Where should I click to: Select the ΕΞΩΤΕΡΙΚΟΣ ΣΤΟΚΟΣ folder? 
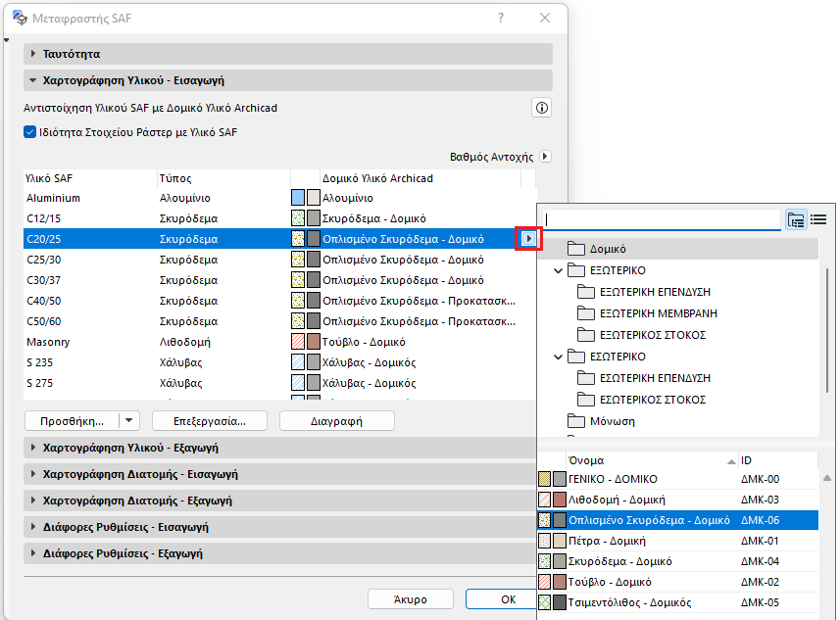(x=653, y=335)
